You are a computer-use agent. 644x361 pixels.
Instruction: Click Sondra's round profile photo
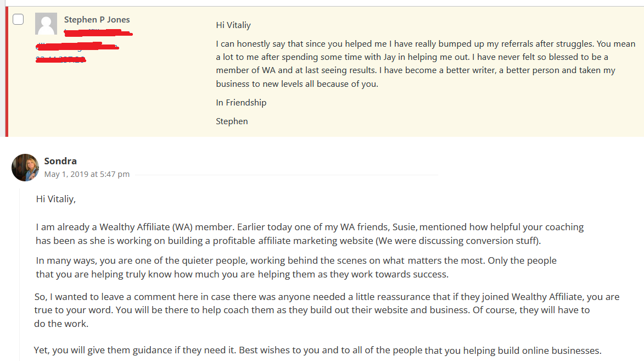point(25,168)
